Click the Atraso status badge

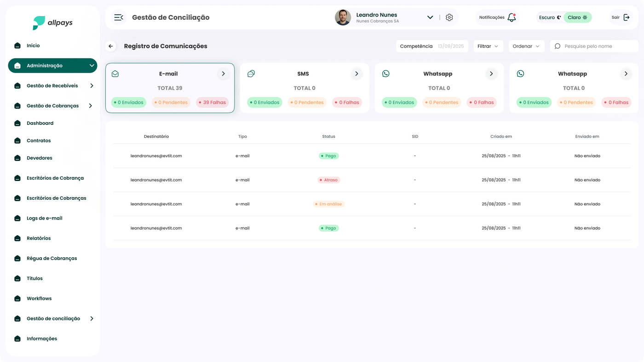pos(329,180)
